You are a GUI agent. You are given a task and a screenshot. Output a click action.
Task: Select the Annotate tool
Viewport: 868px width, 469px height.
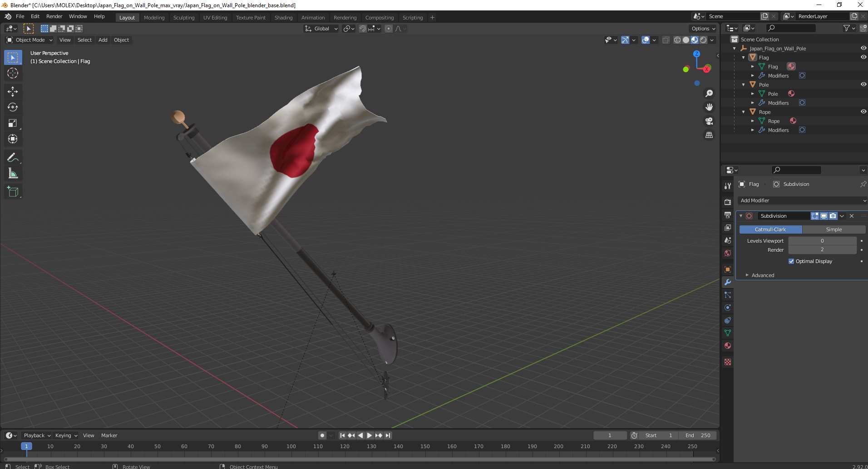click(x=13, y=158)
